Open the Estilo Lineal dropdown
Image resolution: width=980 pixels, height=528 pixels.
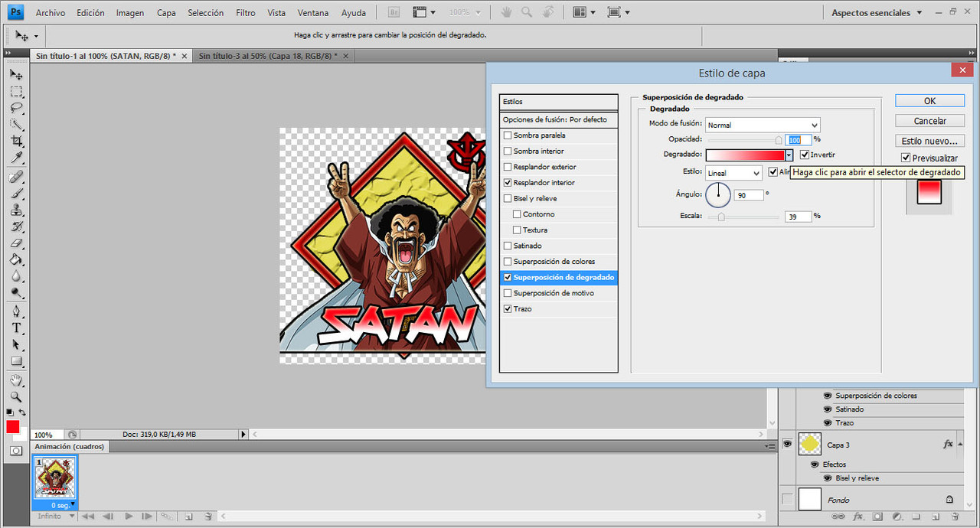(x=733, y=173)
